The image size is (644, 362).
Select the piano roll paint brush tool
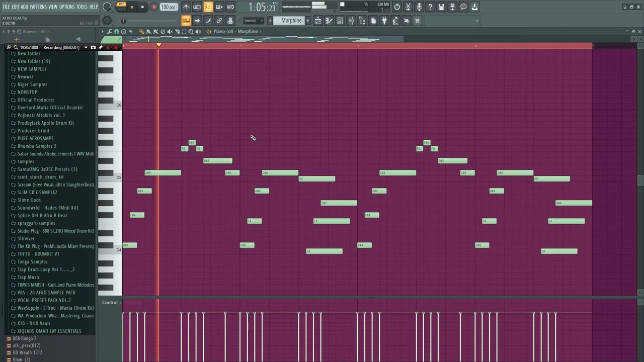coord(148,32)
